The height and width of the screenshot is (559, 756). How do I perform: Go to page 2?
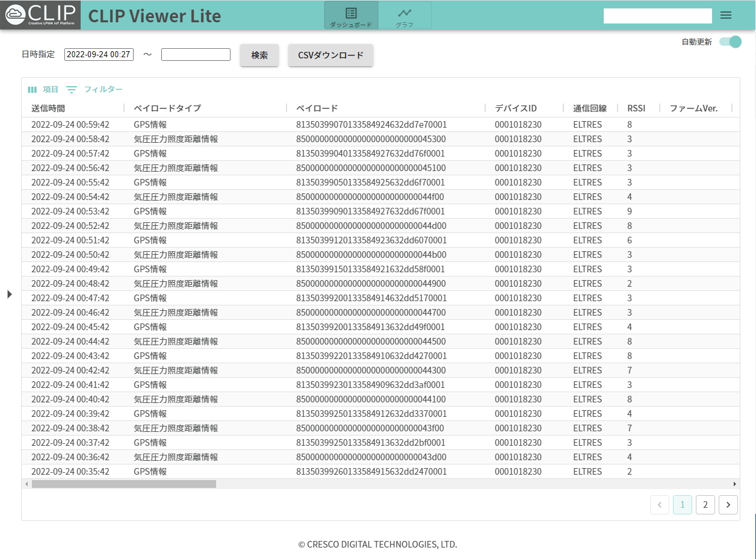click(705, 505)
